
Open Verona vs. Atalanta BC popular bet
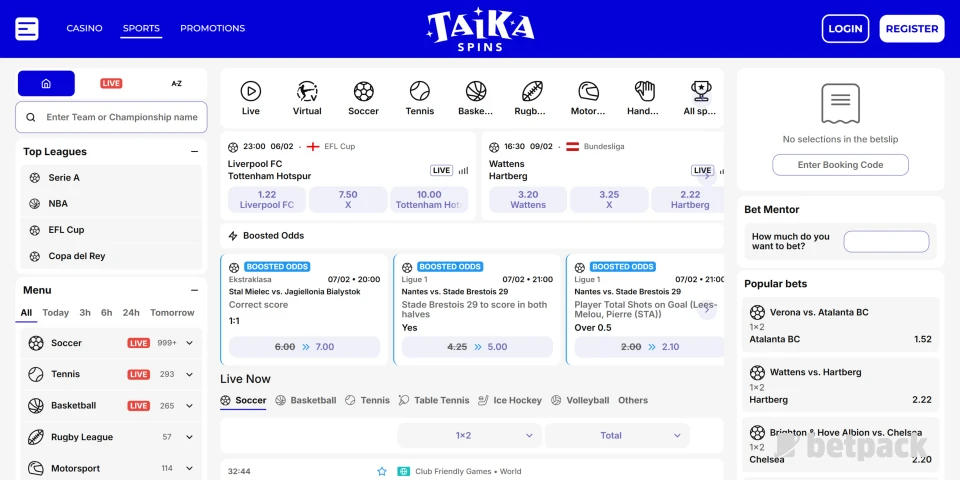840,324
